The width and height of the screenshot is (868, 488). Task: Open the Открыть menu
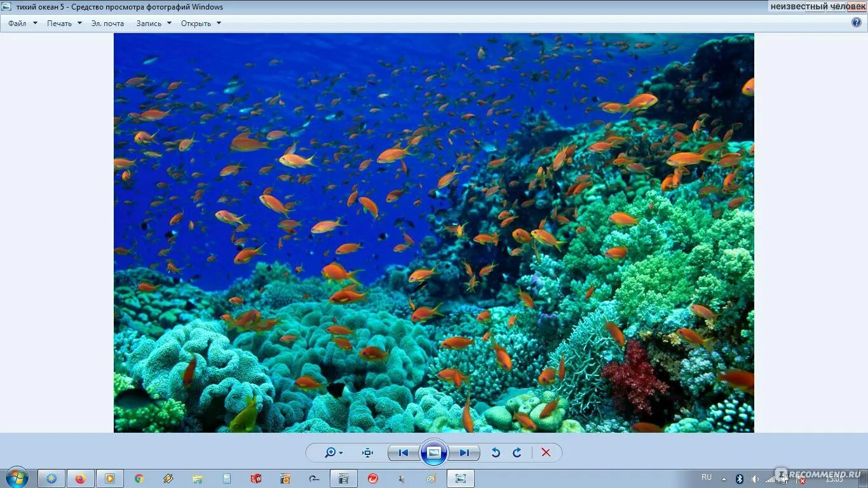pos(201,24)
